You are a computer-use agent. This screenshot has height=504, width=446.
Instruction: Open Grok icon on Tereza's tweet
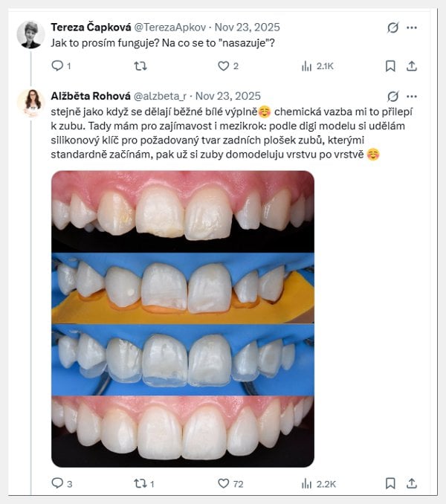pos(393,28)
